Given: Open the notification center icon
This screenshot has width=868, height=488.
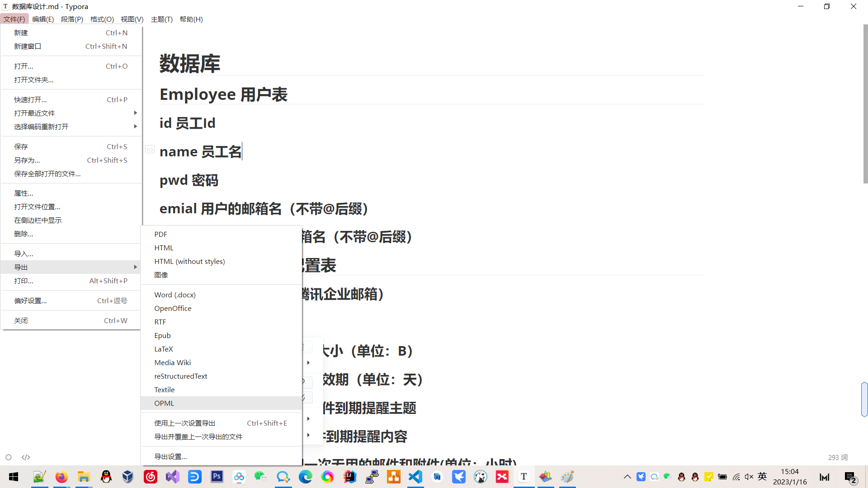Looking at the screenshot, I should tap(850, 477).
